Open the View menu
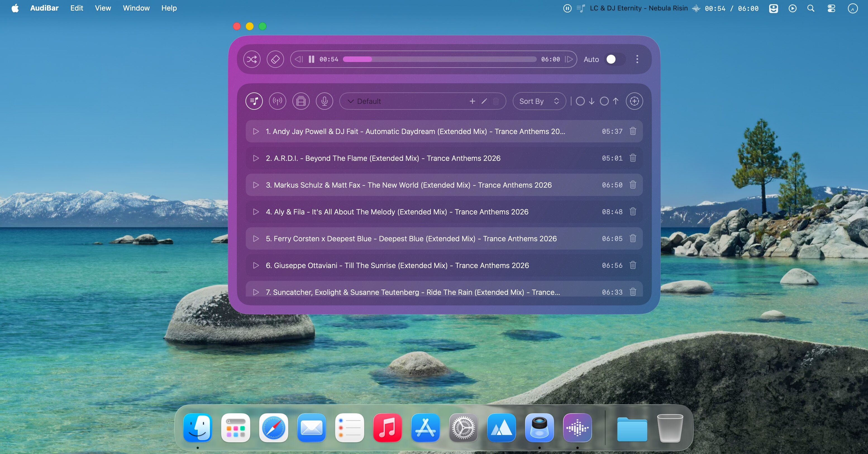The height and width of the screenshot is (454, 868). click(x=102, y=8)
